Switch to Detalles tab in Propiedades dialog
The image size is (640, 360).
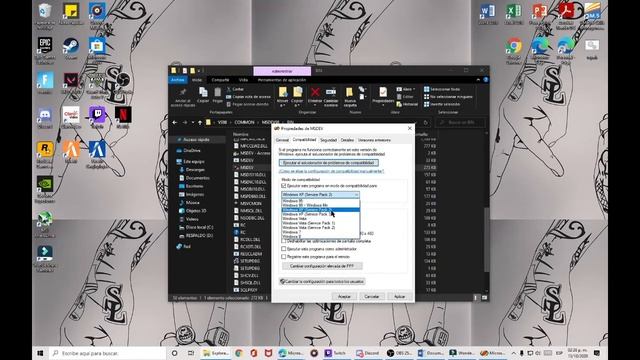[x=347, y=140]
